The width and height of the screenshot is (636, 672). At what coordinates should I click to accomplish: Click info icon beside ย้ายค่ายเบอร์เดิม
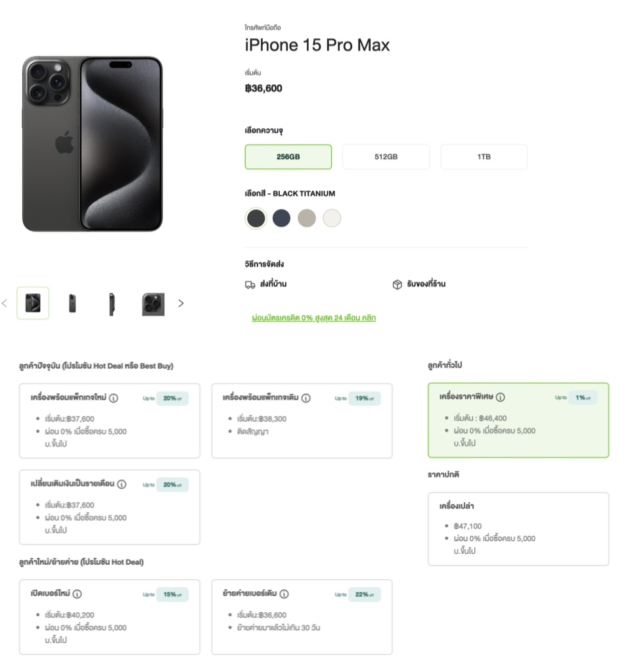[x=284, y=594]
